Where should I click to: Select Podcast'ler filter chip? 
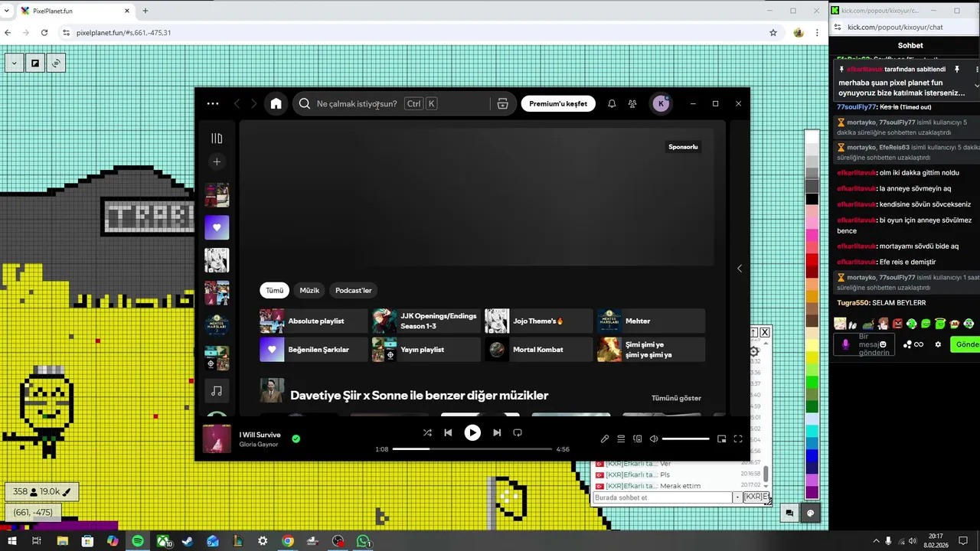pyautogui.click(x=353, y=290)
